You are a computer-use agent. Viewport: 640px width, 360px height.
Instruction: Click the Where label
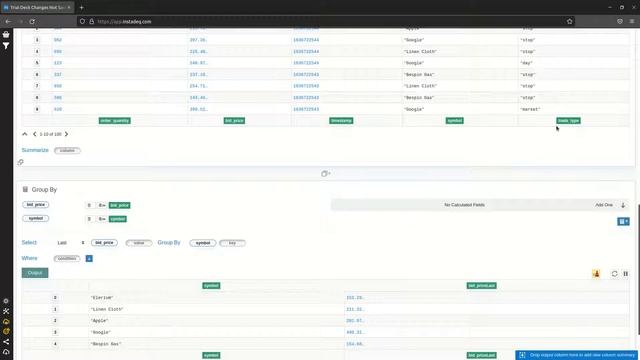[x=29, y=258]
